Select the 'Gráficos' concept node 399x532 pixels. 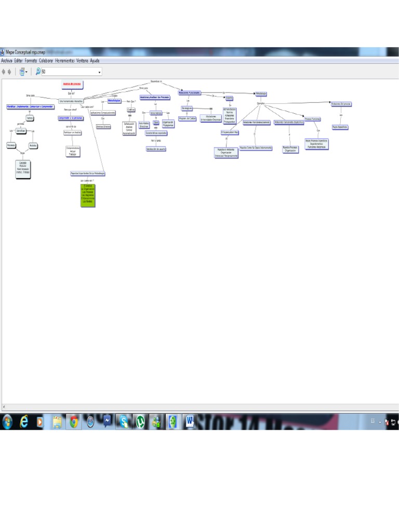point(130,110)
